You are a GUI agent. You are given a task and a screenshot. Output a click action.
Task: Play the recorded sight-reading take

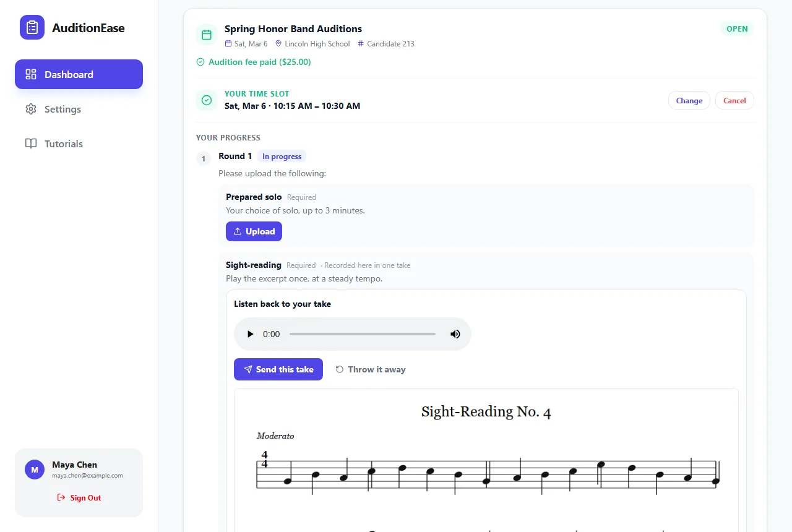coord(250,334)
